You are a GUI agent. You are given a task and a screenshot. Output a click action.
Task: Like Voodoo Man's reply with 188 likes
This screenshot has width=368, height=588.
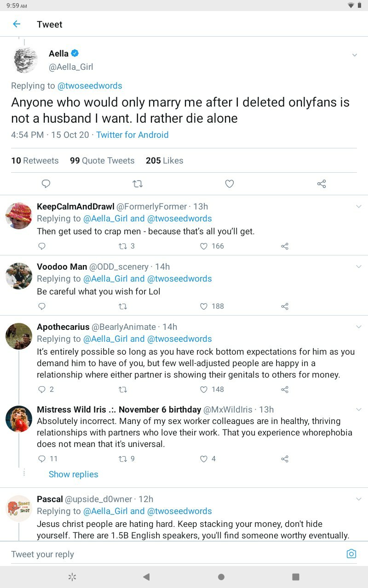tap(204, 306)
